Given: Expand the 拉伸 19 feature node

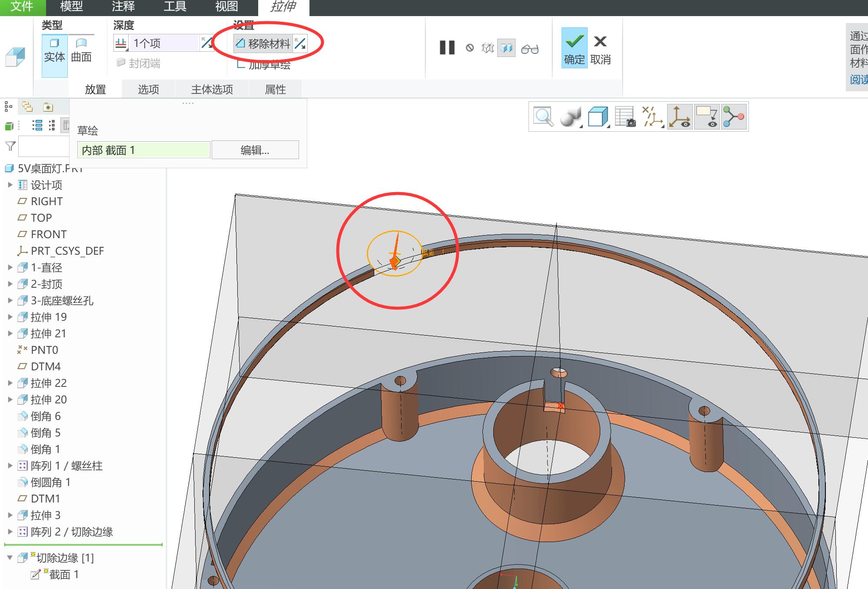Looking at the screenshot, I should (10, 317).
